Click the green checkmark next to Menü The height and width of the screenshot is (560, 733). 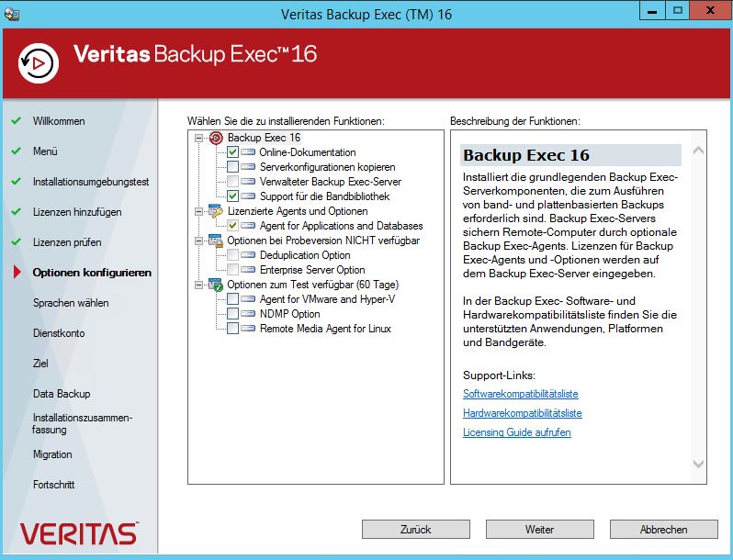pos(17,151)
